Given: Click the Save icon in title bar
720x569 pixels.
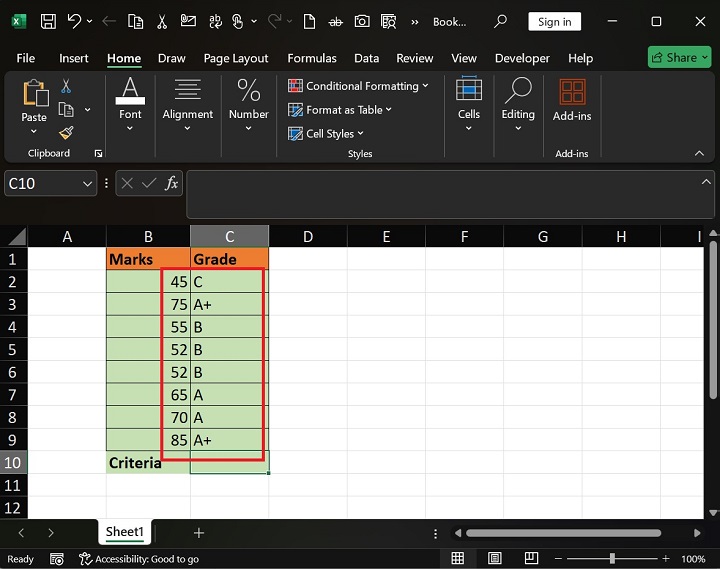Looking at the screenshot, I should click(x=48, y=21).
